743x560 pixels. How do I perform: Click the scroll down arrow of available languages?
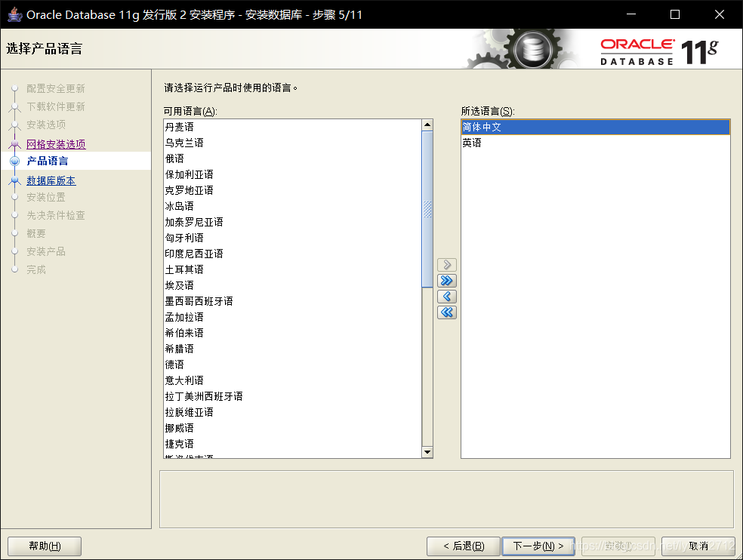tap(427, 452)
